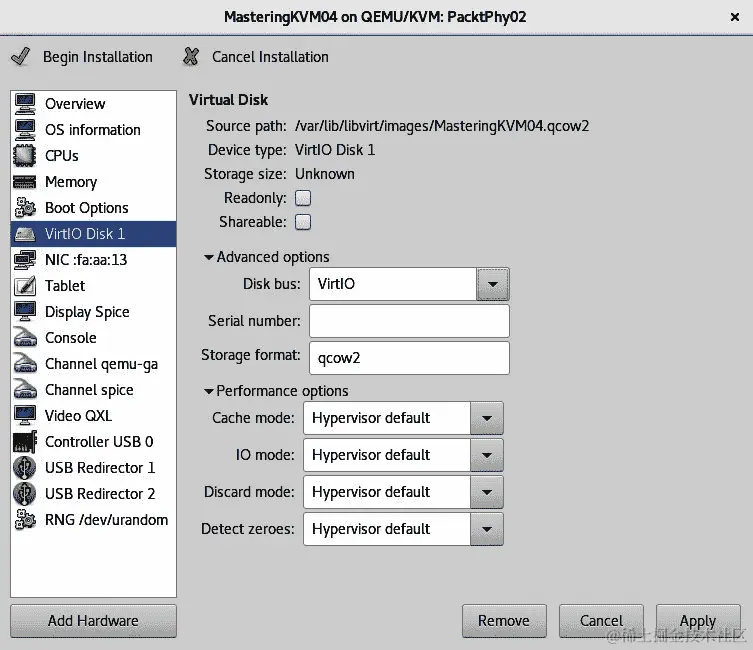Enable the Shareable checkbox
Image resolution: width=753 pixels, height=650 pixels.
click(x=303, y=222)
